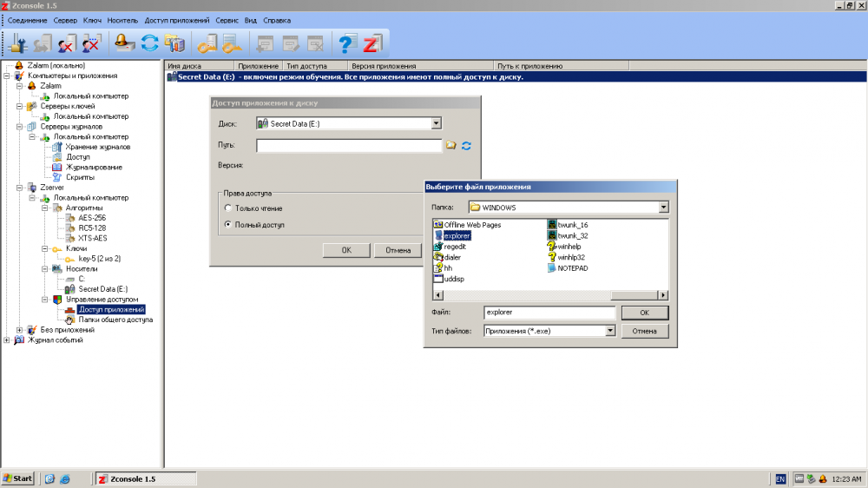The height and width of the screenshot is (488, 868).
Task: Click the refresh icon next to Путь field
Action: click(x=466, y=145)
